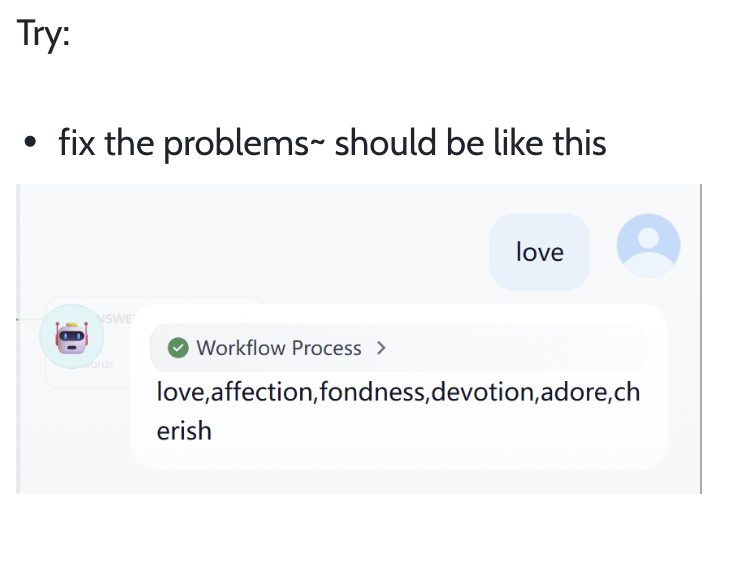This screenshot has width=754, height=562.
Task: Click the word "fondness" in the reply
Action: pos(372,391)
